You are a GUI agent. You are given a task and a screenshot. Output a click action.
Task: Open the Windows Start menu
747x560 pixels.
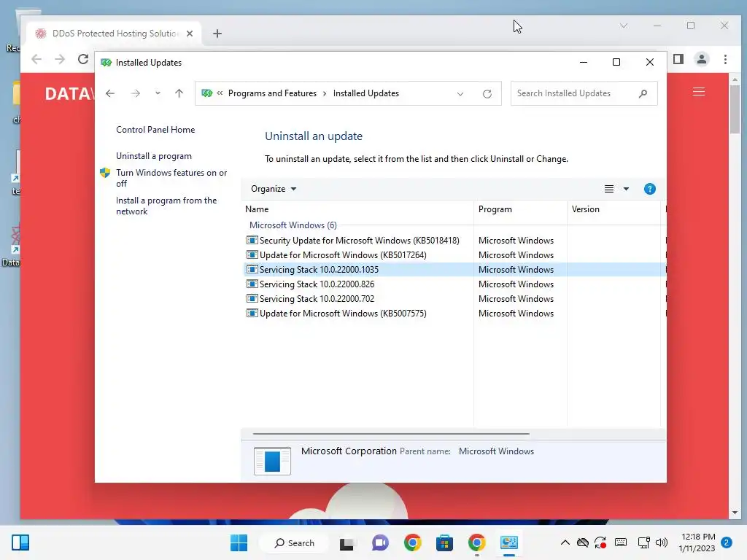pyautogui.click(x=239, y=542)
